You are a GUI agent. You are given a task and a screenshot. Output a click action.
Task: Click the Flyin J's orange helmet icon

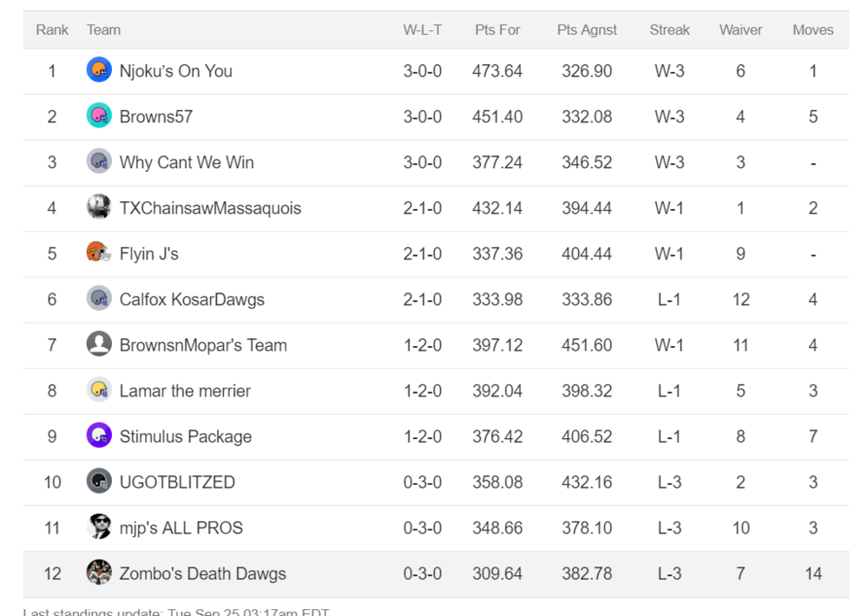coord(99,252)
